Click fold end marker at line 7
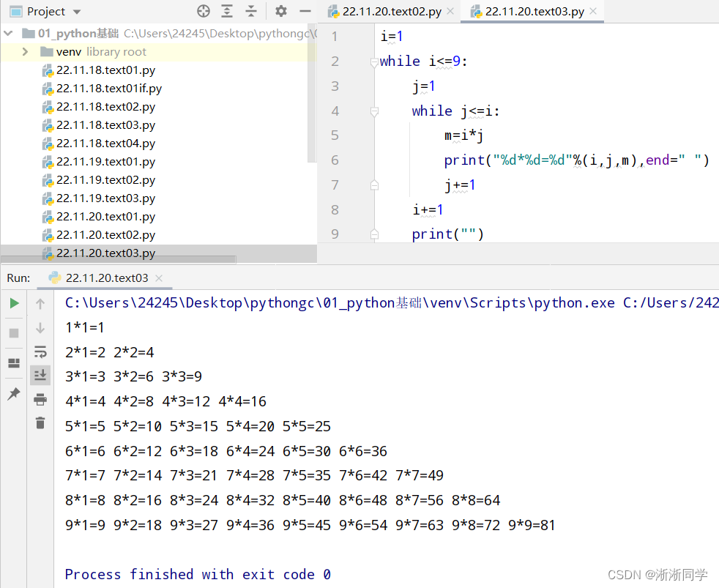The width and height of the screenshot is (719, 588). 374,185
